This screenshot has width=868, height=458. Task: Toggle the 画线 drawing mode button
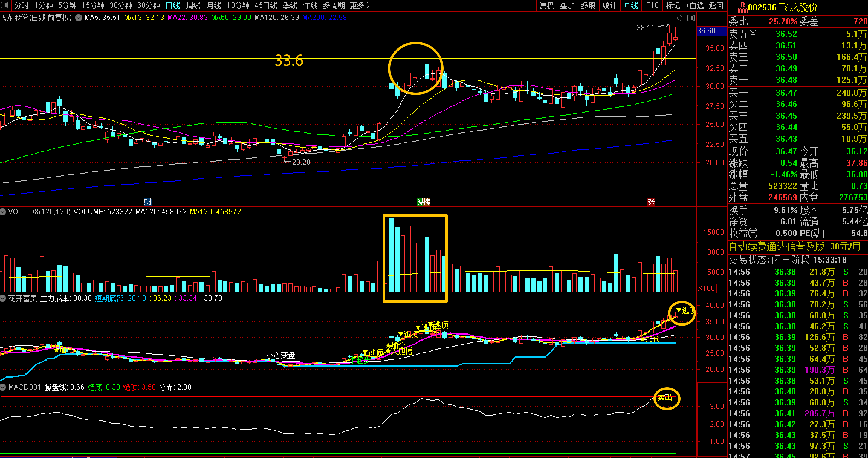coord(630,5)
